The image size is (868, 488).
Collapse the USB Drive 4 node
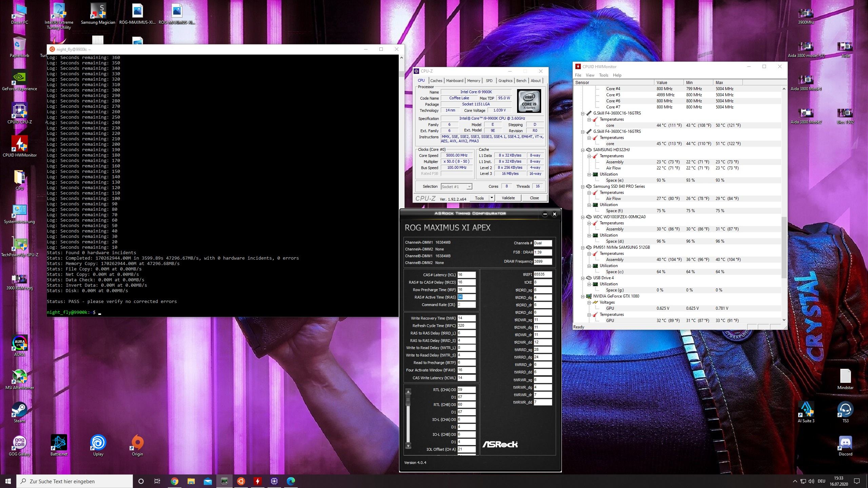pyautogui.click(x=583, y=278)
